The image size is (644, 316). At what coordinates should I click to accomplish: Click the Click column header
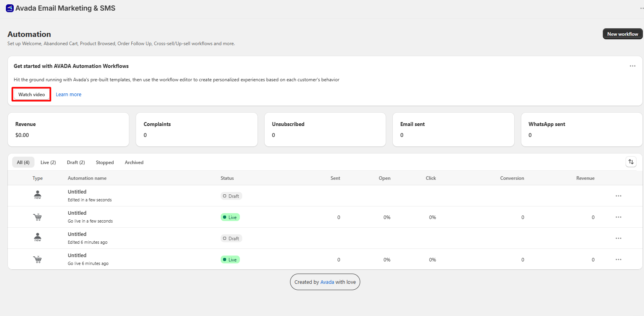click(x=431, y=178)
